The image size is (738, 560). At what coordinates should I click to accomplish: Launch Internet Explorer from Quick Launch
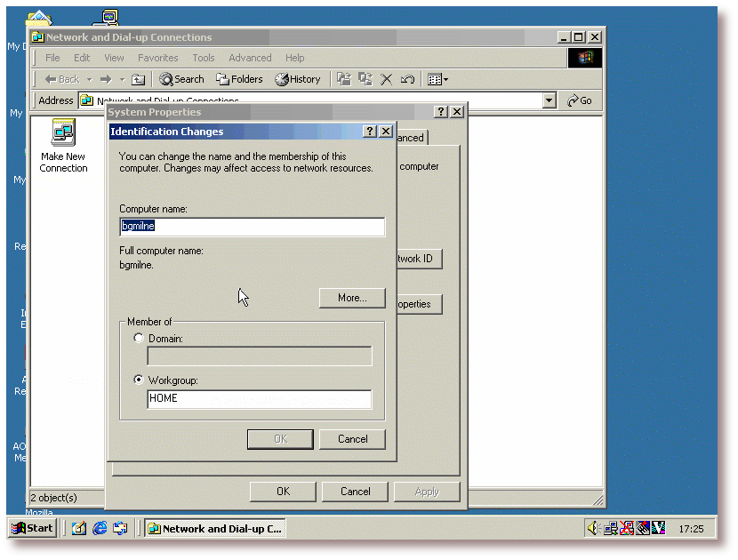pos(100,528)
